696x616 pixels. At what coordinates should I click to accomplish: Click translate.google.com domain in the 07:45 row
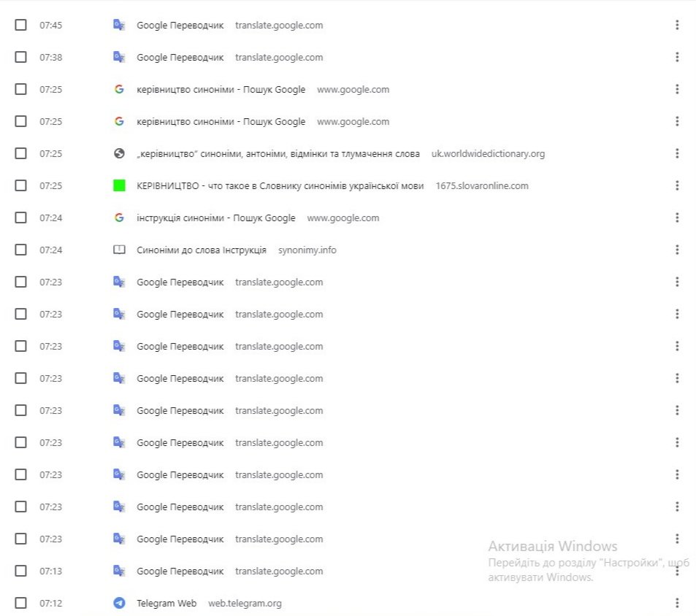pyautogui.click(x=279, y=26)
